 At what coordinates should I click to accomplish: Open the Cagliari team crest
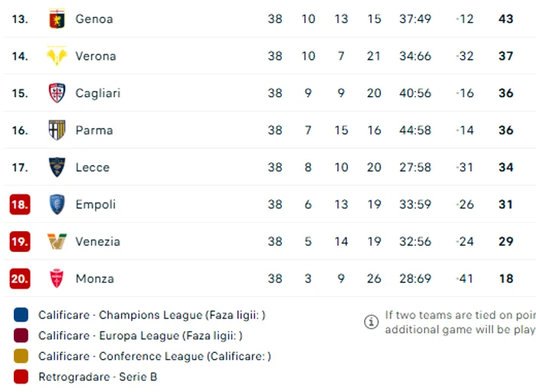pos(57,93)
